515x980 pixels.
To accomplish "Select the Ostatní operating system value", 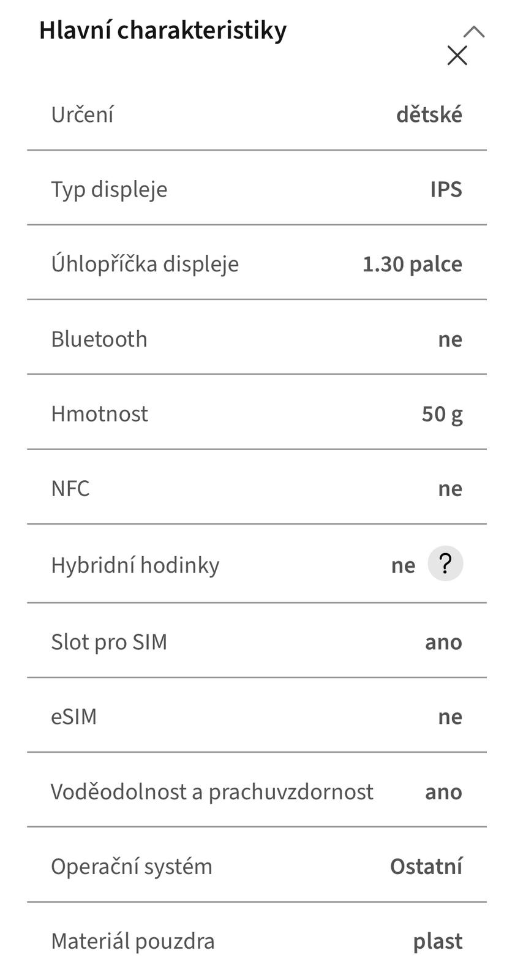I will tap(426, 866).
